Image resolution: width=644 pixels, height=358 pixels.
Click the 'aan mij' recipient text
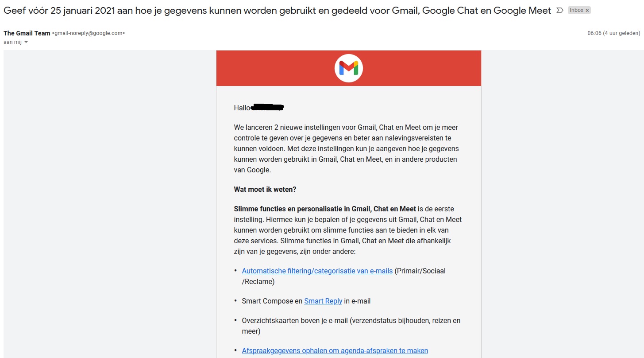click(x=12, y=42)
